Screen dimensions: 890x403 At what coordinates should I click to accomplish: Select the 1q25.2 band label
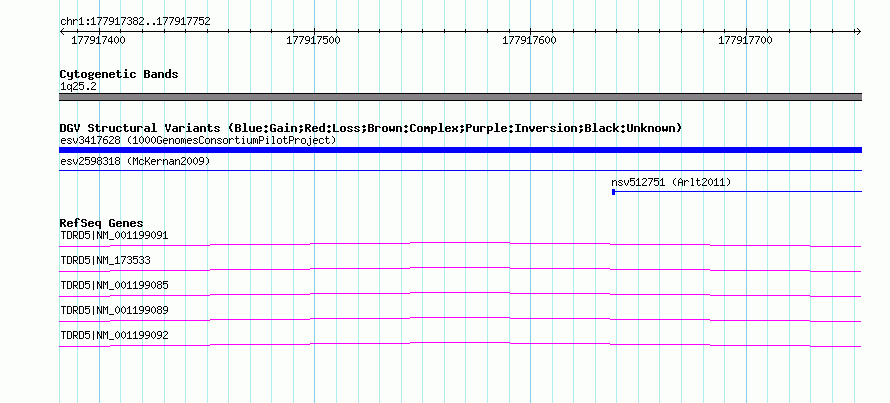click(x=78, y=87)
